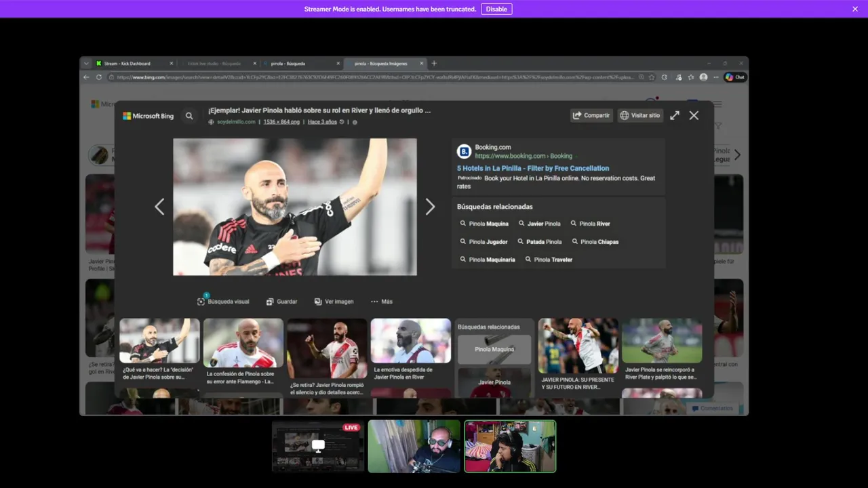Screen dimensions: 868x488
Task: Switch to the Búsqueda Imágenes browser tab
Action: (x=384, y=64)
